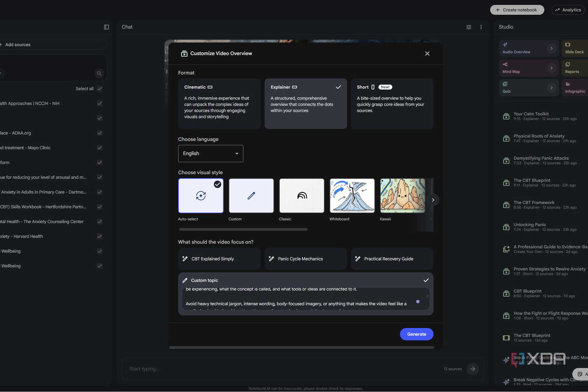Select the Short format option
The width and height of the screenshot is (588, 392).
[392, 104]
